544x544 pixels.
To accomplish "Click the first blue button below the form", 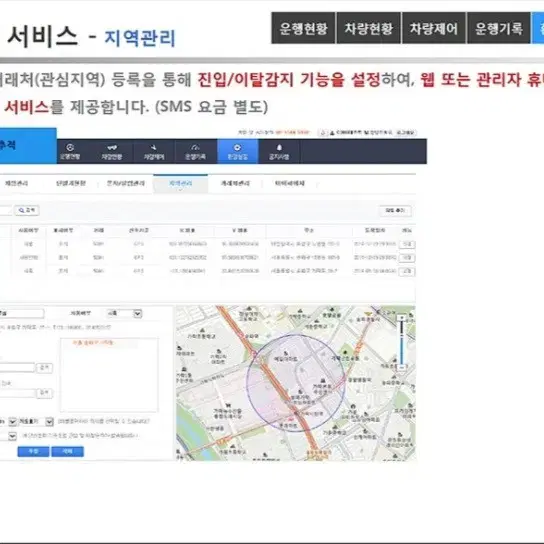I will [x=33, y=451].
